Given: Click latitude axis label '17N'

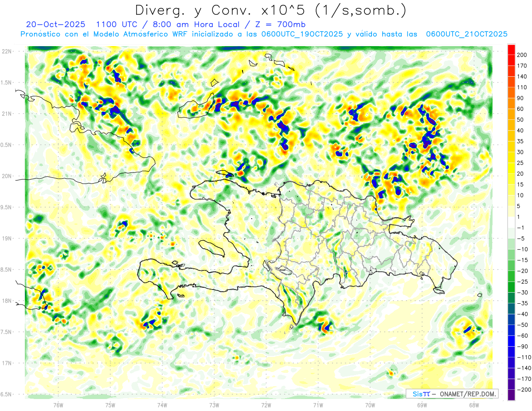Looking at the screenshot, I should pos(6,363).
